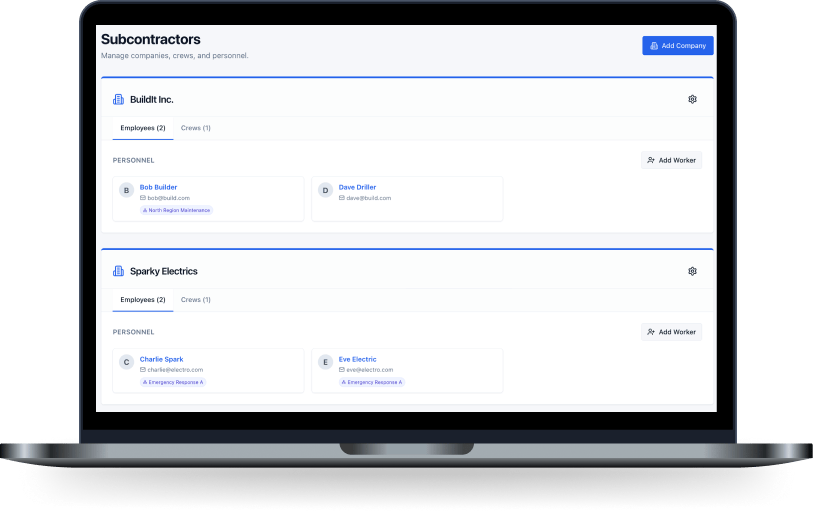Click the BuildIt Inc. building icon
This screenshot has width=813, height=512.
[118, 100]
